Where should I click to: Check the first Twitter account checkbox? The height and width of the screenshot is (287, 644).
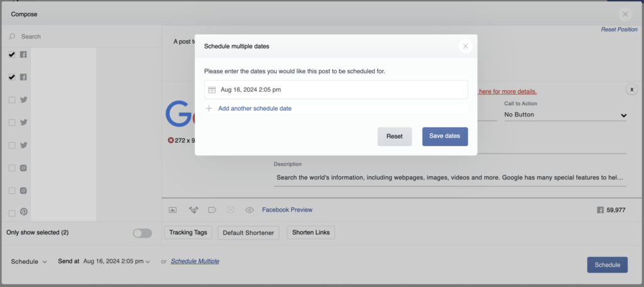tap(12, 100)
